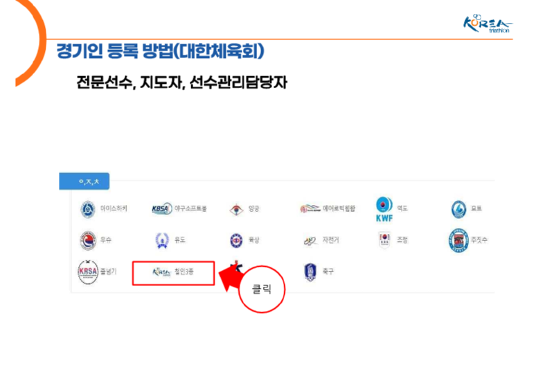Click the wushu (우슈) federation logo
Viewport: 554px width, 392px height.
point(88,240)
